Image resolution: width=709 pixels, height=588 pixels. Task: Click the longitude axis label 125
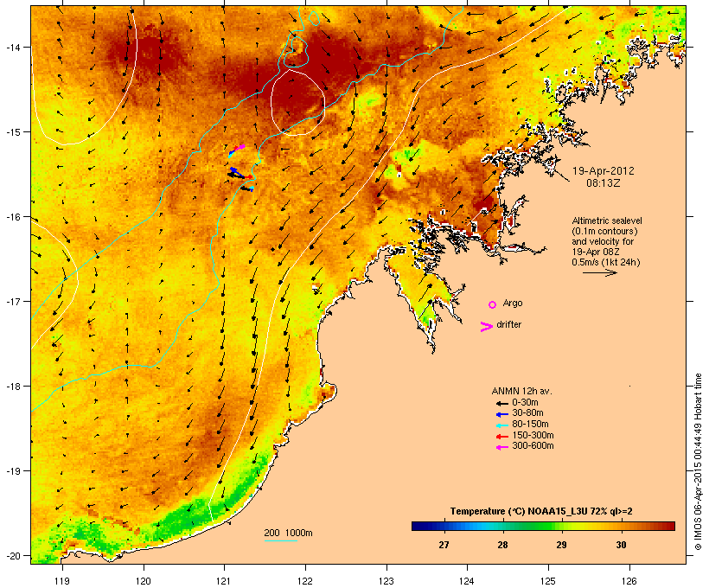(x=548, y=581)
